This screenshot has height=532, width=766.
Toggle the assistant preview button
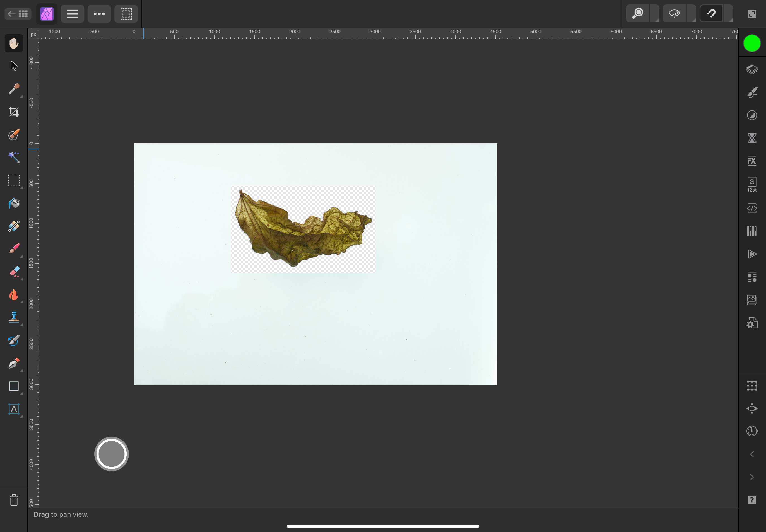tap(674, 14)
